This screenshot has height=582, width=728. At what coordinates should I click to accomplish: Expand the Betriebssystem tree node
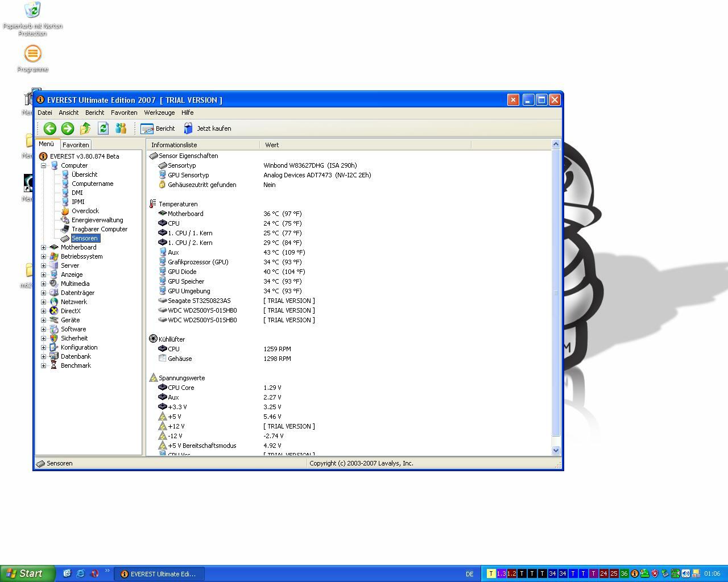[43, 256]
